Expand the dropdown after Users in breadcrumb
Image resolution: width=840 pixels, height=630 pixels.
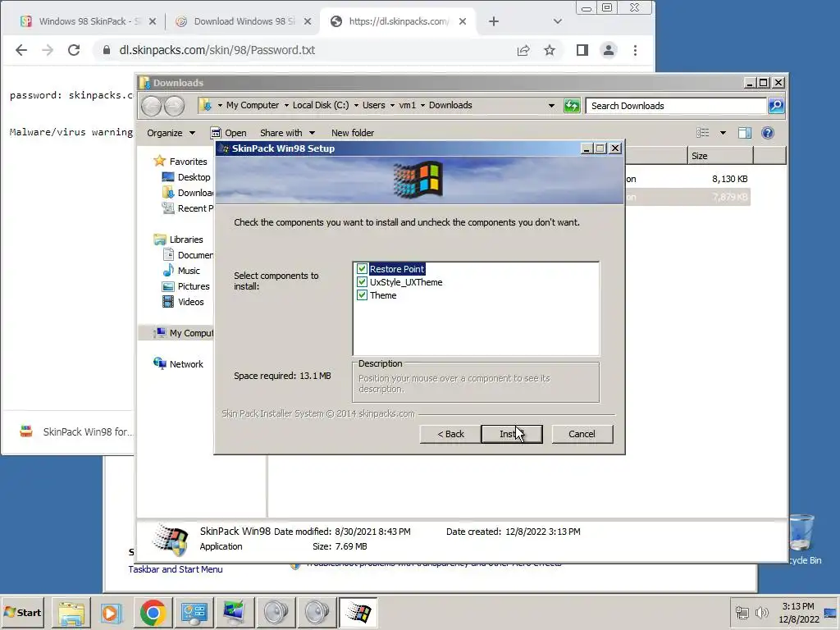tap(392, 106)
